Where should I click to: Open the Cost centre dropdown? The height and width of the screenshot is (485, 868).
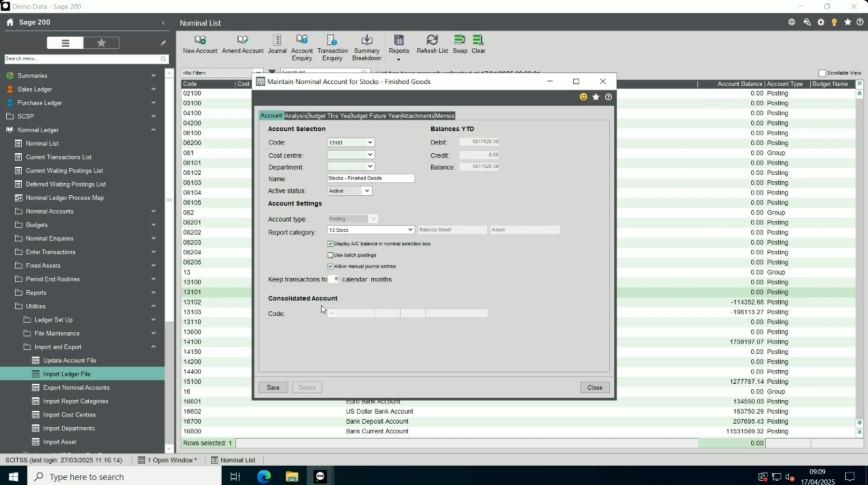point(370,155)
